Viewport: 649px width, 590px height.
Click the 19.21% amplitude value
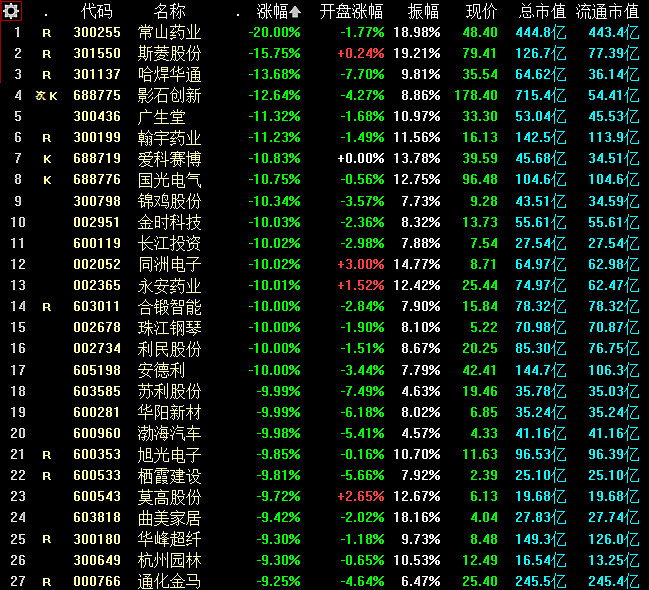417,53
